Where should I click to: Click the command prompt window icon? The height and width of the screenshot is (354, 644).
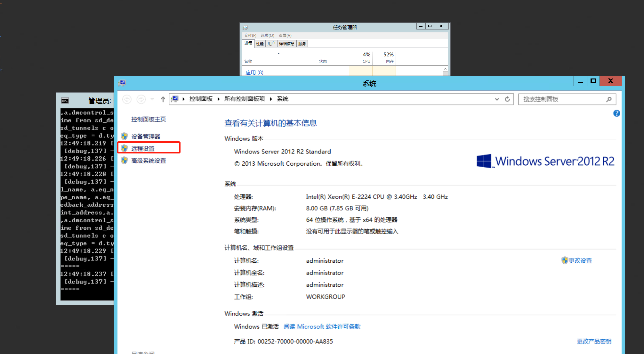click(65, 101)
